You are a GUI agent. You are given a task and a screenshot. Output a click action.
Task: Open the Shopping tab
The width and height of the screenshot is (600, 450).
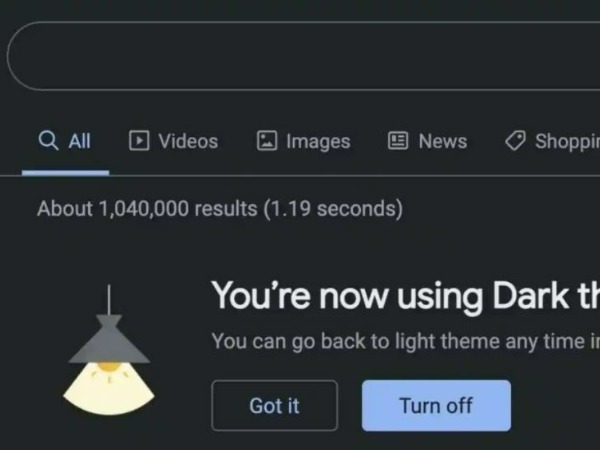click(567, 142)
